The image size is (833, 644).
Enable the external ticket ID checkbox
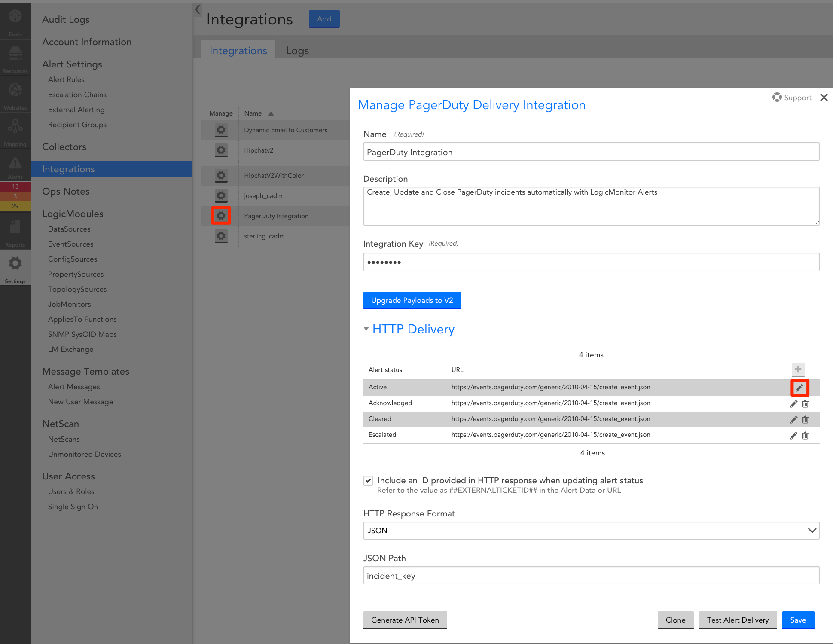click(368, 480)
